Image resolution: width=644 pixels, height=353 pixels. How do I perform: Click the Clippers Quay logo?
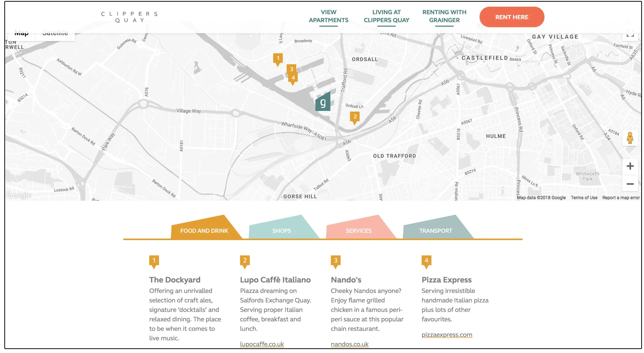point(130,17)
